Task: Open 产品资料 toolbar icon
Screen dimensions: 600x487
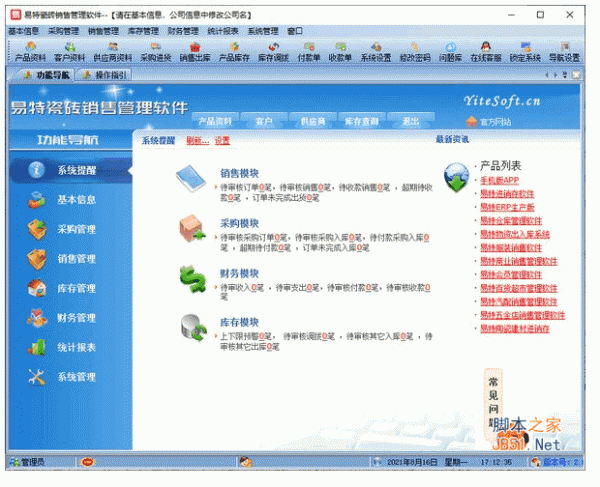Action: (30, 52)
